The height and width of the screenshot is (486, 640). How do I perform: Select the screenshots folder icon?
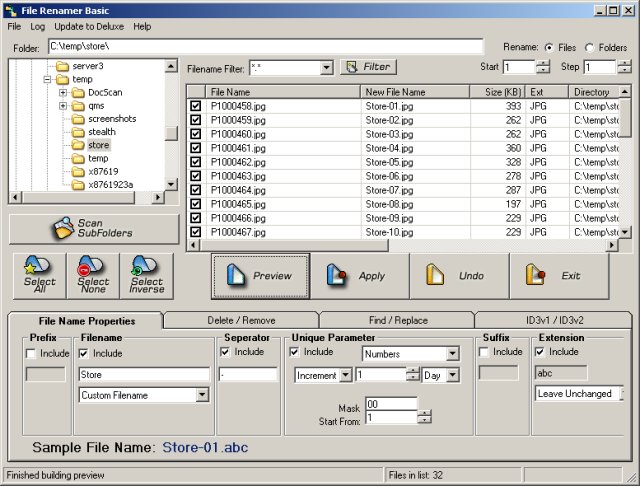(x=78, y=119)
